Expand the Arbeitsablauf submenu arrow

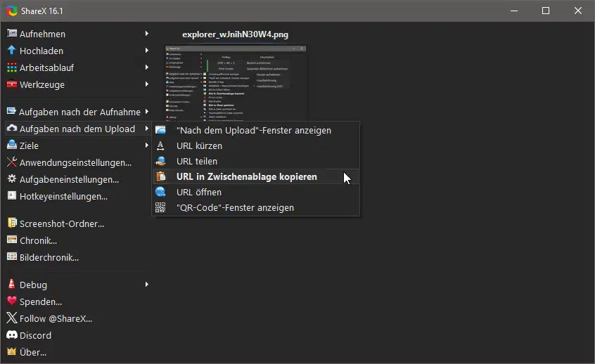146,67
